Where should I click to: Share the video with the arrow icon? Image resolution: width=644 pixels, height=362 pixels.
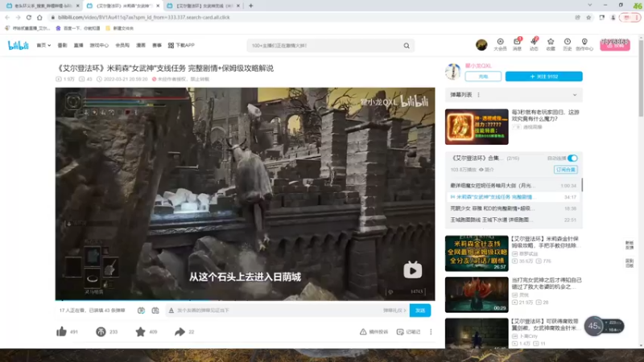[180, 331]
